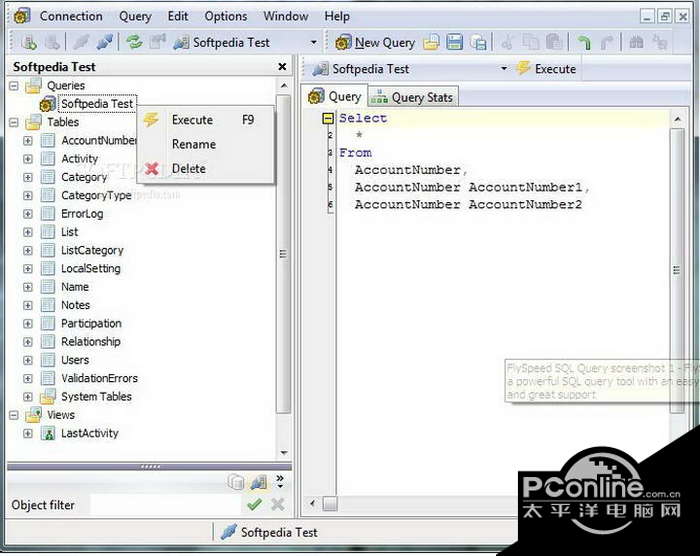Open the Query menu
Screen dimensions: 700x556
click(135, 16)
